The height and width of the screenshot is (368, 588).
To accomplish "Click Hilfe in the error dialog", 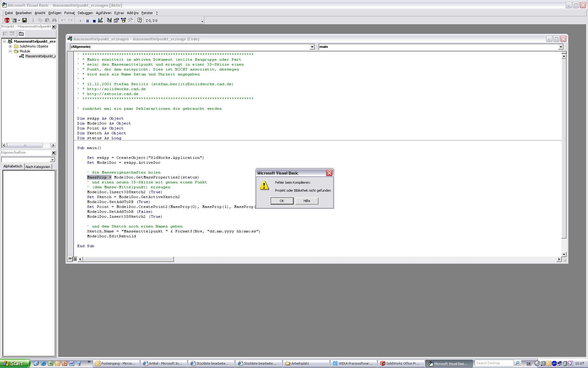I will tap(307, 201).
